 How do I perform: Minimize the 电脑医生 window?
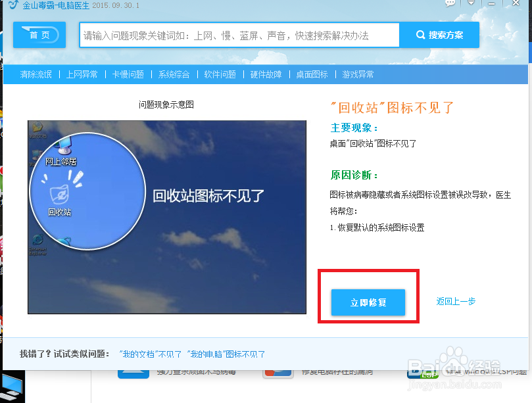tap(492, 3)
